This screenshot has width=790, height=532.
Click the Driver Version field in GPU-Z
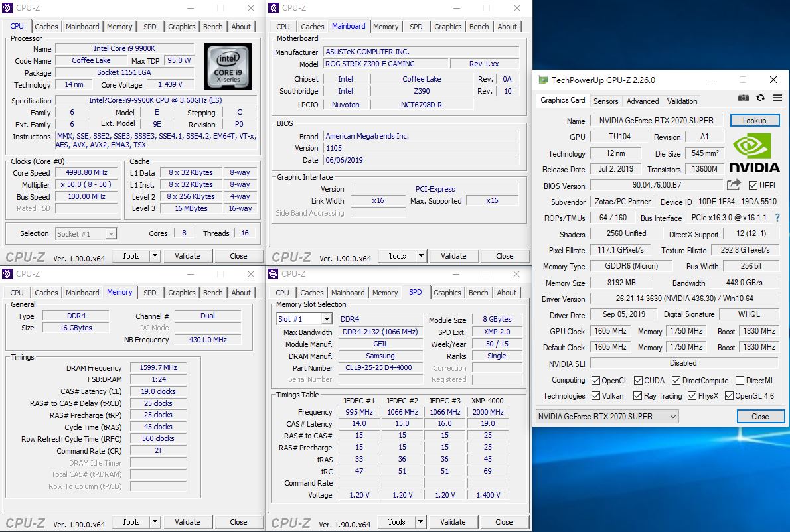[x=684, y=299]
